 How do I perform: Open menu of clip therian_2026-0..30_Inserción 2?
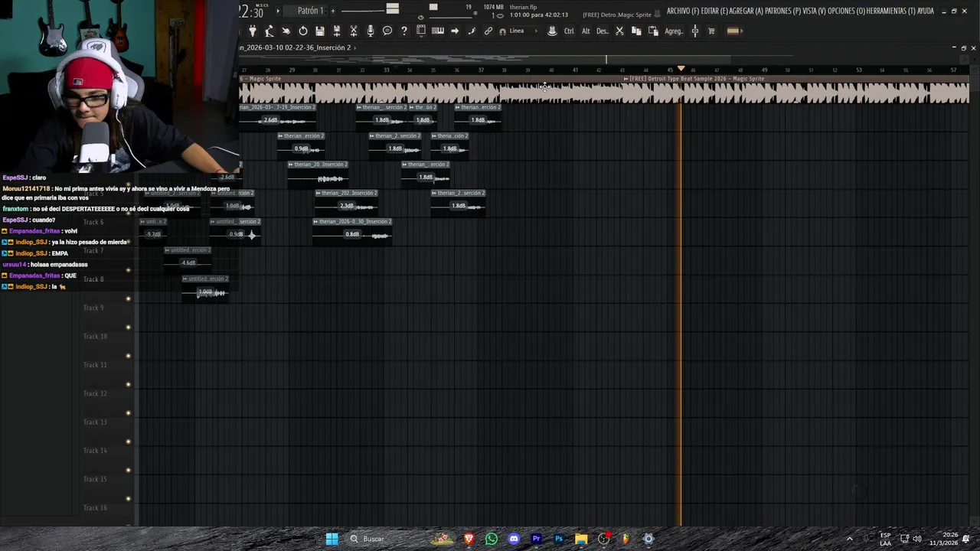[315, 221]
